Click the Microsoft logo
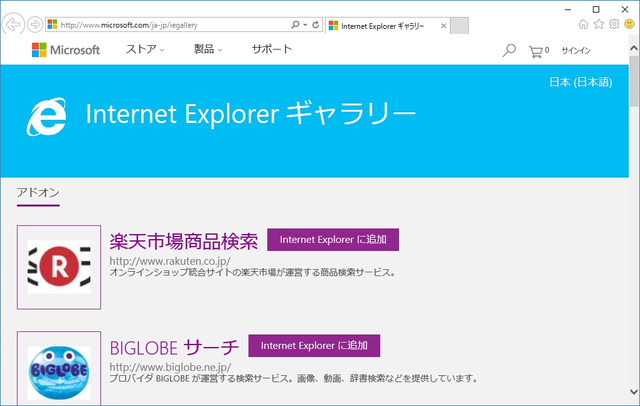Viewport: 640px width, 406px height. [66, 50]
